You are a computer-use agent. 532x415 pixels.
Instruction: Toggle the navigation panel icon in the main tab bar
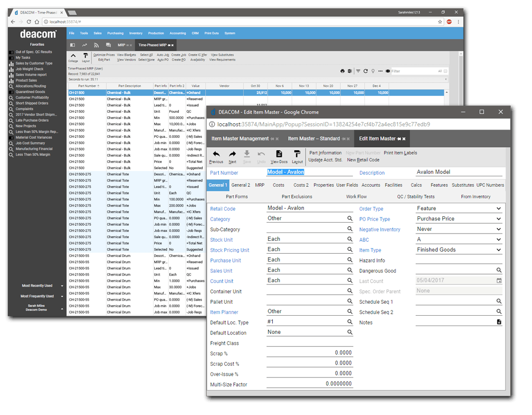point(73,45)
